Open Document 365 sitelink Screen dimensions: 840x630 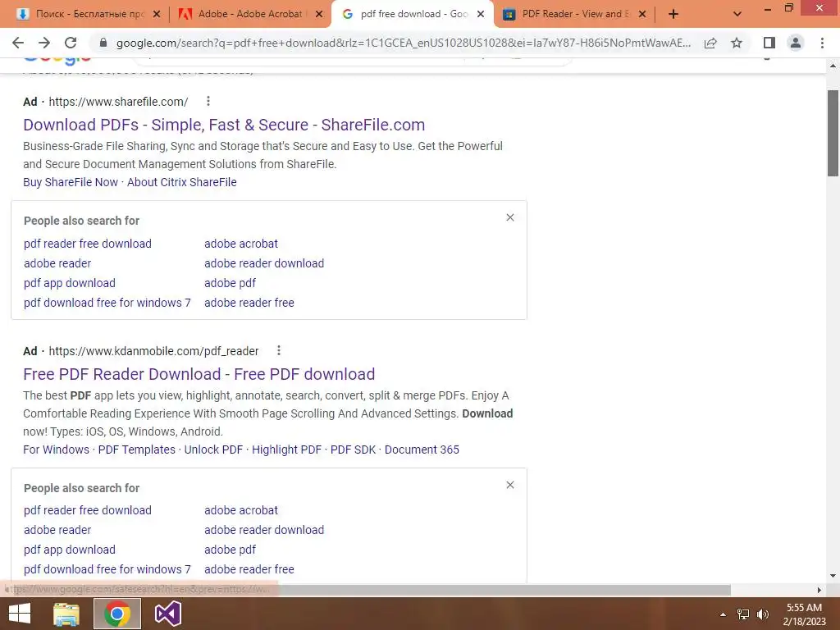coord(422,450)
